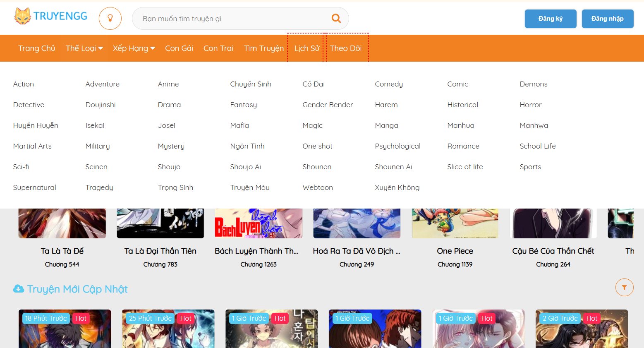
Task: Open Trang Chủ in navigation bar
Action: click(36, 48)
